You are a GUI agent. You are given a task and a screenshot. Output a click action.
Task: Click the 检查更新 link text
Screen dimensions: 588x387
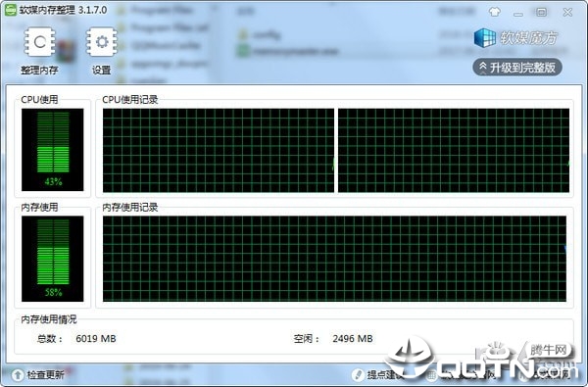[45, 374]
